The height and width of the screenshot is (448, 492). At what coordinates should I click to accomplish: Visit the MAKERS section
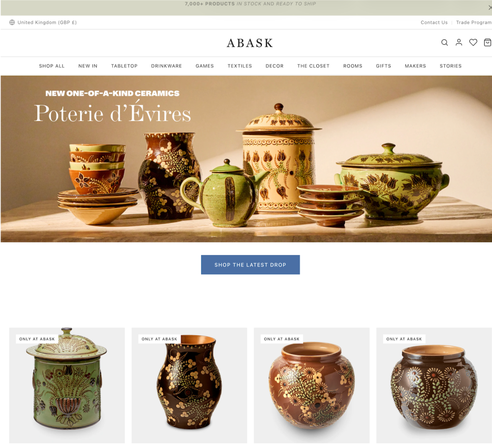pyautogui.click(x=415, y=66)
